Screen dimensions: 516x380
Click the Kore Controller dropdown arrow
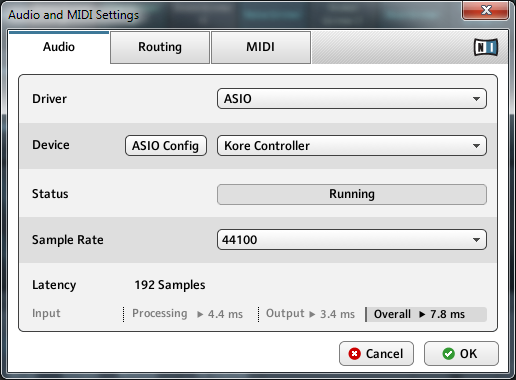(x=476, y=146)
